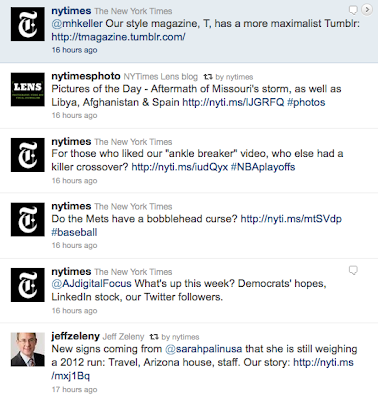The image size is (378, 400).
Task: Click the conversation bubble icon on the @AJdigitalFocus tweet
Action: point(353,270)
